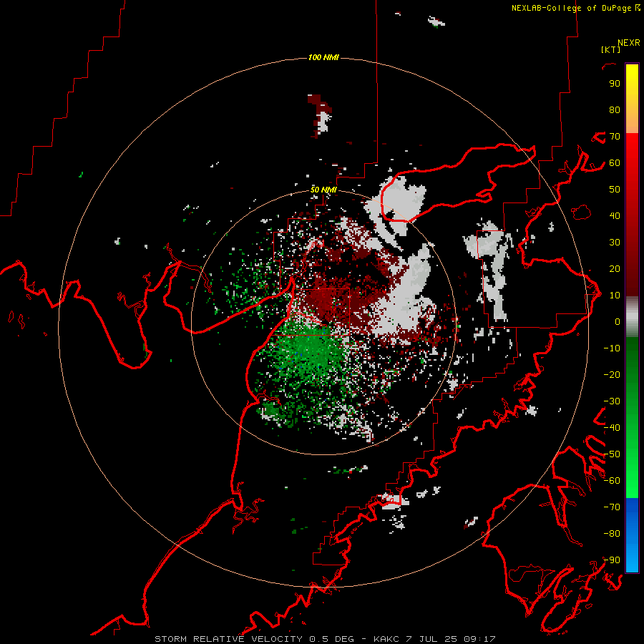
Task: Click the 90 value on the color scale
Action: tap(615, 84)
